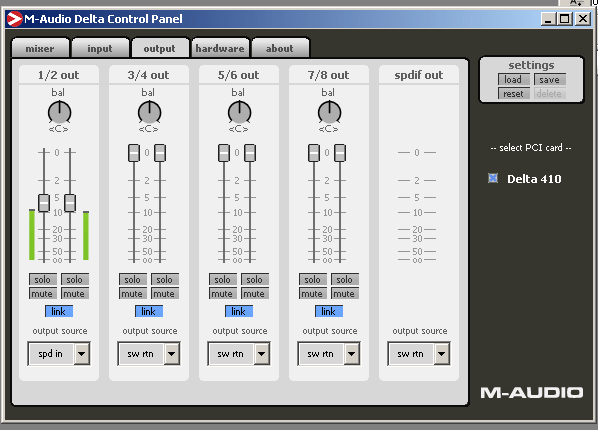Select the output tab

[160, 48]
